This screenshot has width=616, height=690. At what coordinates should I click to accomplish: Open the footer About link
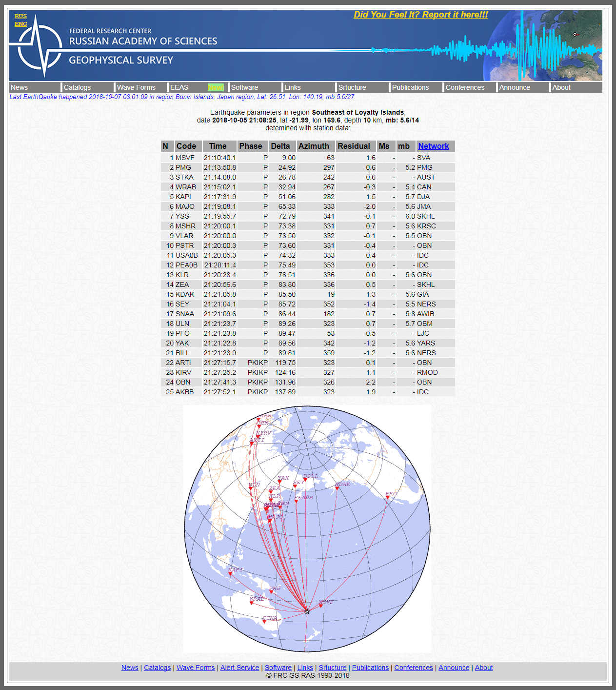[484, 668]
